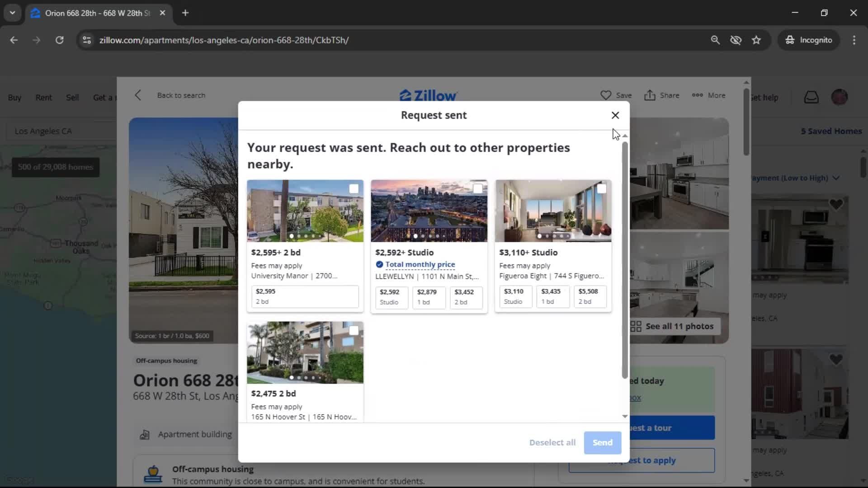The width and height of the screenshot is (868, 488).
Task: Click the browser zoom magnifier icon
Action: click(715, 40)
